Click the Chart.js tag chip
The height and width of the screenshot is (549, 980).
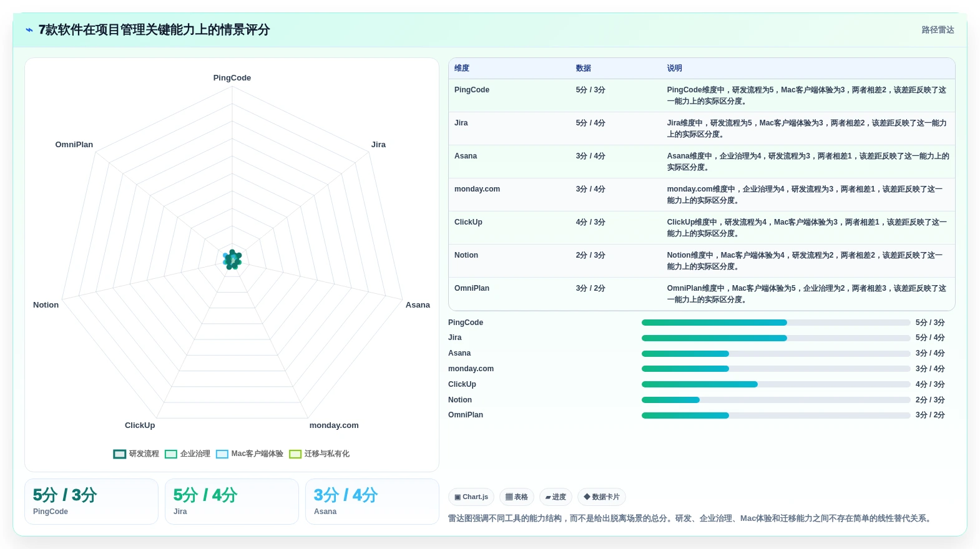pyautogui.click(x=471, y=497)
